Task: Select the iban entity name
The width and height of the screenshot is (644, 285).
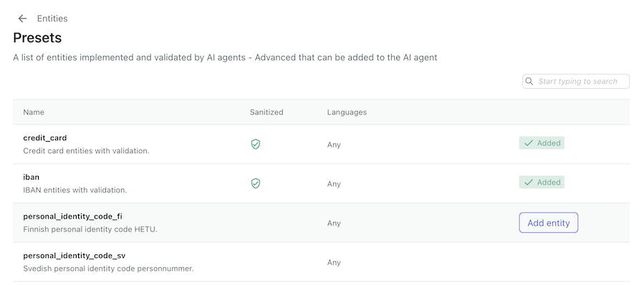Action: (x=32, y=177)
